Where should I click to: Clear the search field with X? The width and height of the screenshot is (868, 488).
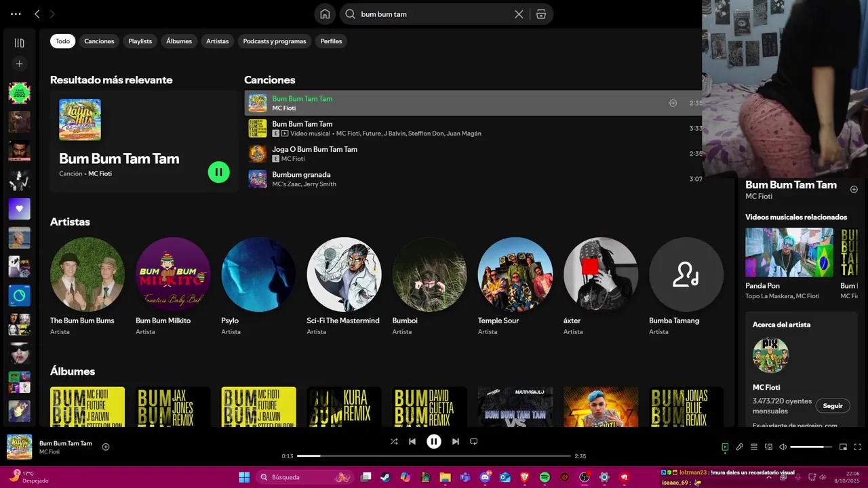click(519, 14)
